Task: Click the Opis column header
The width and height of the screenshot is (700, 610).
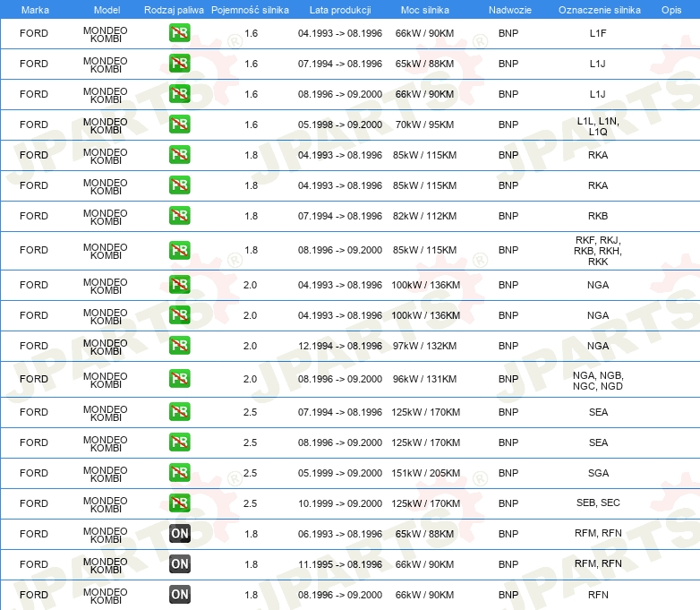Action: point(671,10)
